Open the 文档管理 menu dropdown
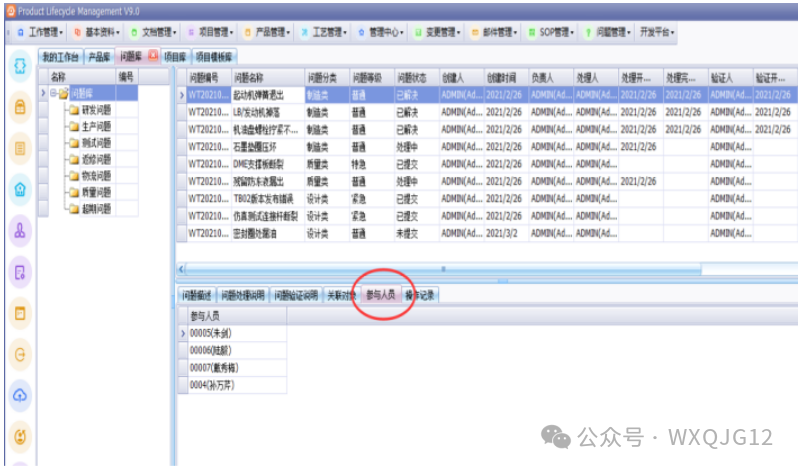Screen dimensions: 798x469 point(153,32)
